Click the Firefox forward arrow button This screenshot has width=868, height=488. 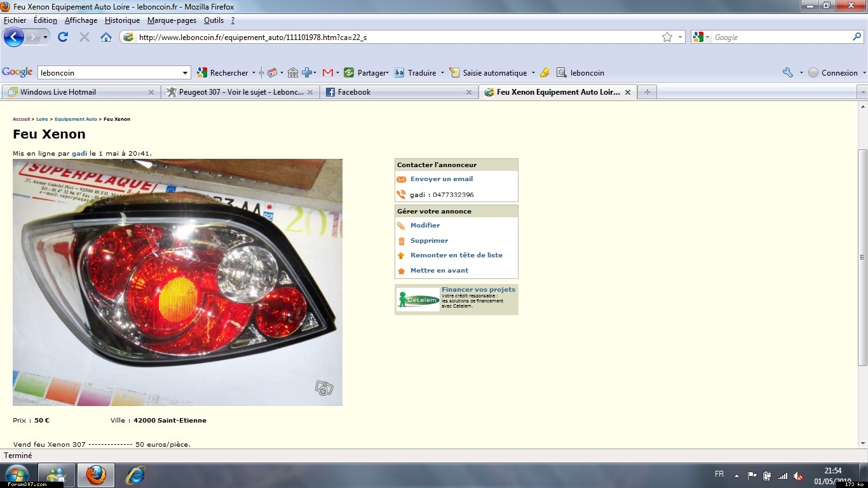tap(32, 37)
